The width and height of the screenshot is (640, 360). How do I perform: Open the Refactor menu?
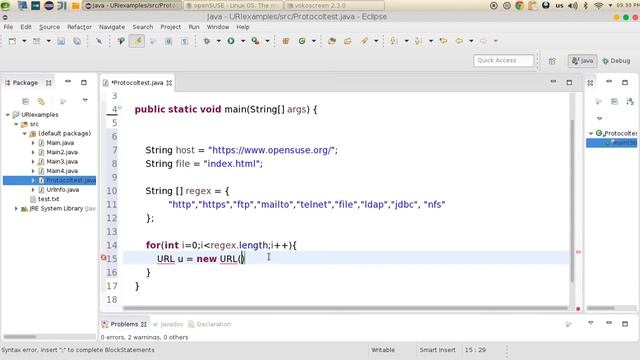[x=79, y=27]
